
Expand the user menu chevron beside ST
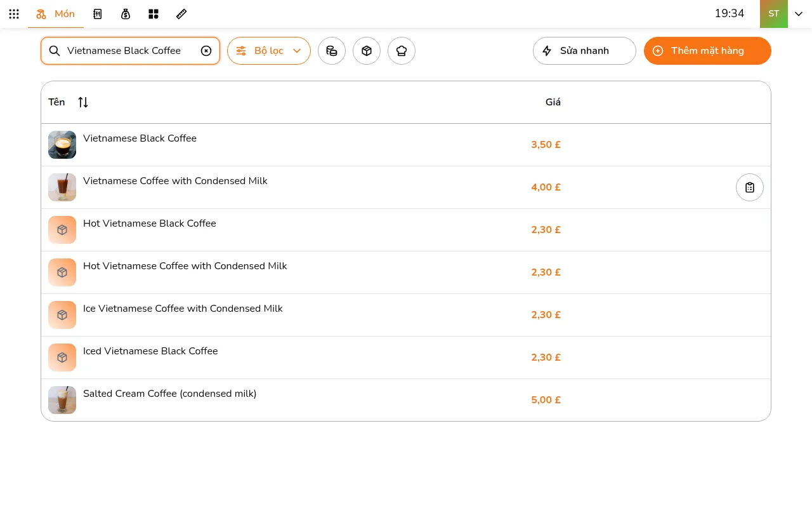[x=799, y=14]
